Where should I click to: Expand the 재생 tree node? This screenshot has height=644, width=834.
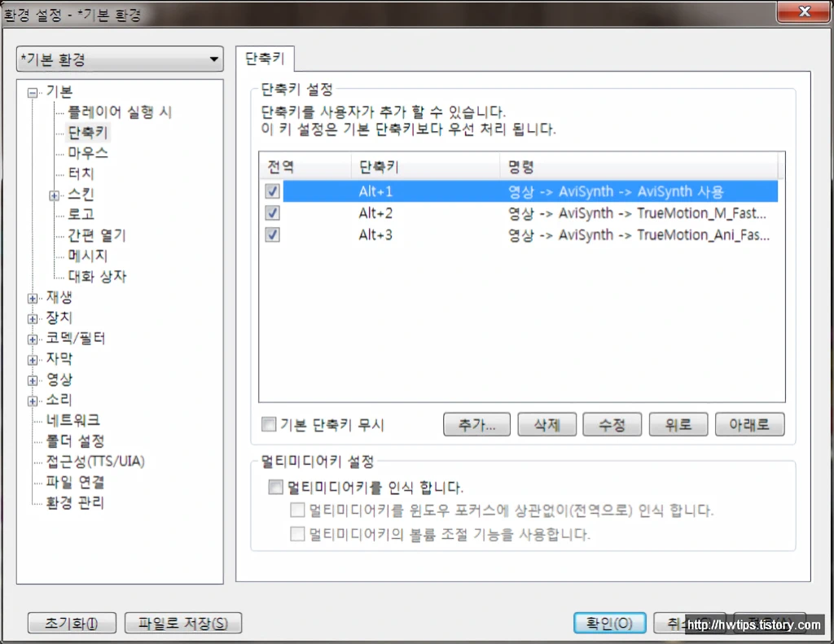point(33,298)
